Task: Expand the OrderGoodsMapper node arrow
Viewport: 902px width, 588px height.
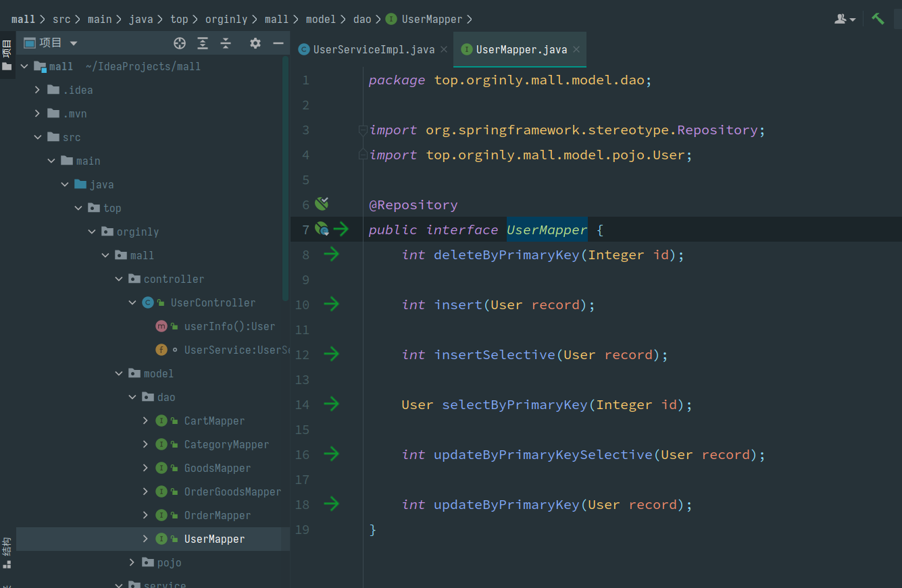Action: pyautogui.click(x=146, y=491)
